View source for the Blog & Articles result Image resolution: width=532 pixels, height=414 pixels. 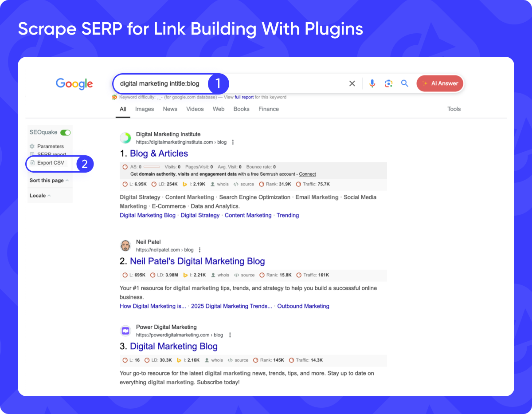(244, 184)
